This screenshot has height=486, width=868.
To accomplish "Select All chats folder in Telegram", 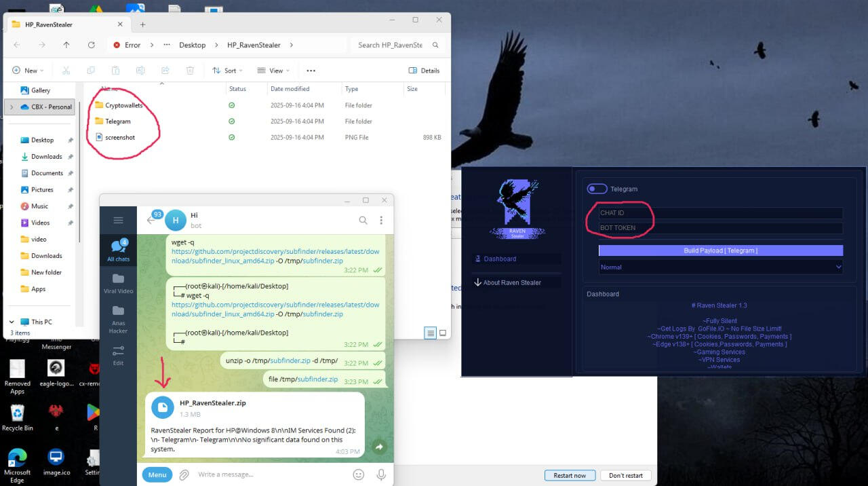I will [118, 250].
